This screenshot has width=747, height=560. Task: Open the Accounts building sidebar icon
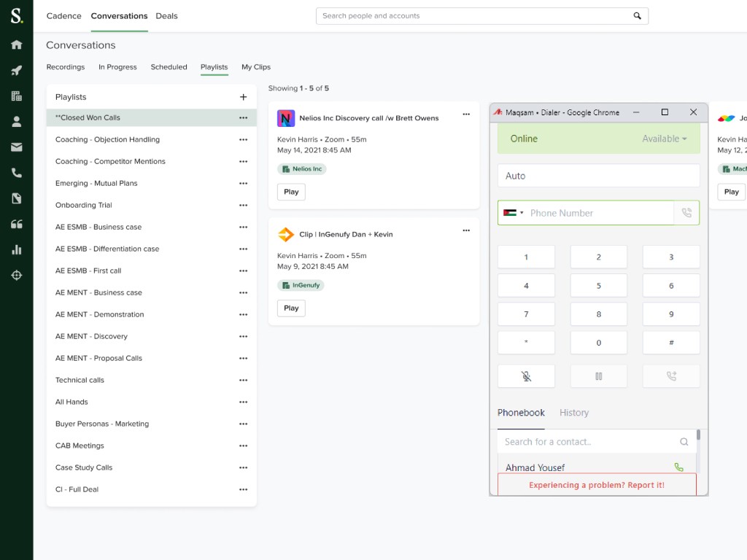(x=16, y=96)
